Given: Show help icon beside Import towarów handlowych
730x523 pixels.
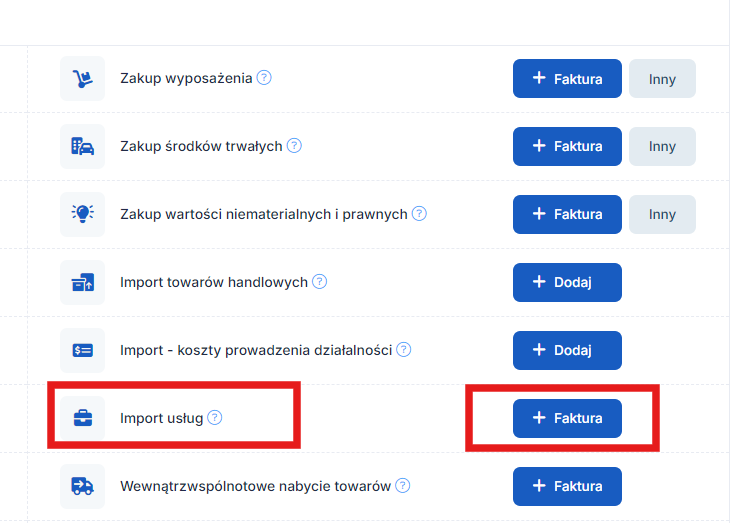Looking at the screenshot, I should pos(319,281).
